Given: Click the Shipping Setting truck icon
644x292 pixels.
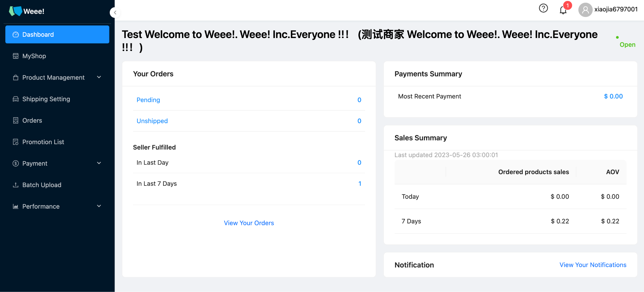Looking at the screenshot, I should [15, 99].
